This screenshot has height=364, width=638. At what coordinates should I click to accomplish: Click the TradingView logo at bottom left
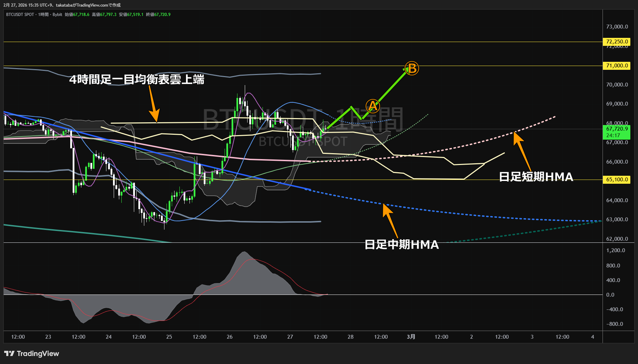pos(32,354)
